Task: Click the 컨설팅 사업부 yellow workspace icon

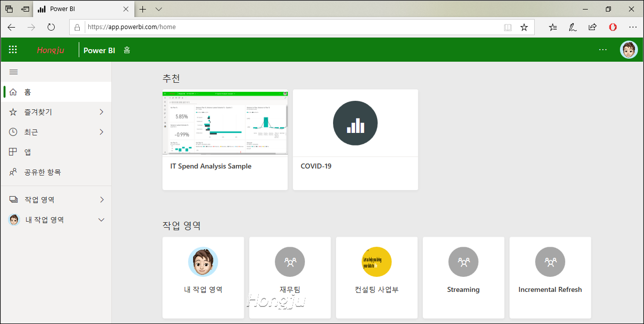Action: point(377,262)
